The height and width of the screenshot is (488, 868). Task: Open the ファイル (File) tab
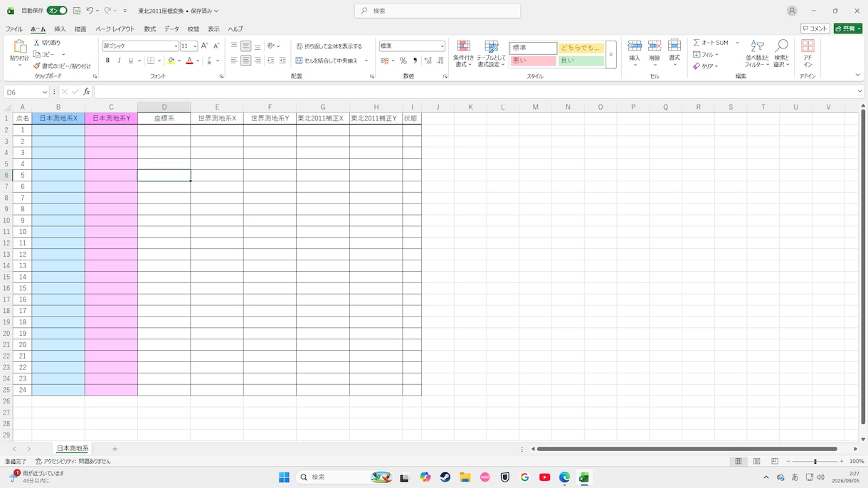coord(14,29)
